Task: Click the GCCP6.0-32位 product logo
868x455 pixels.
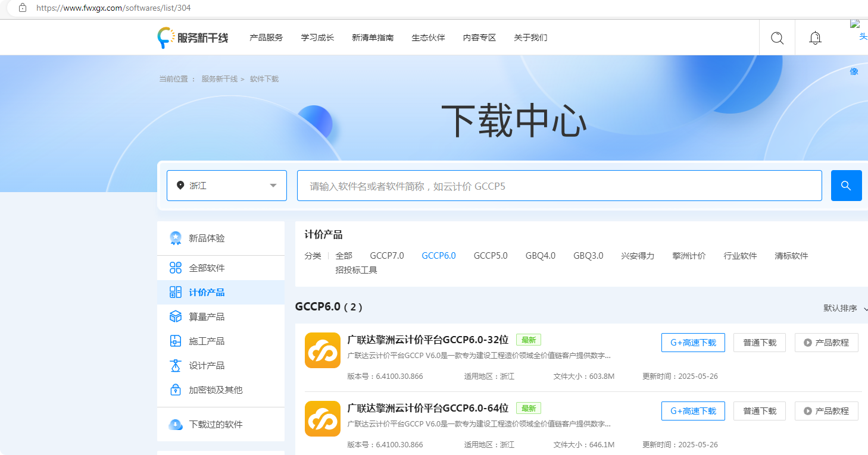Action: coord(323,351)
